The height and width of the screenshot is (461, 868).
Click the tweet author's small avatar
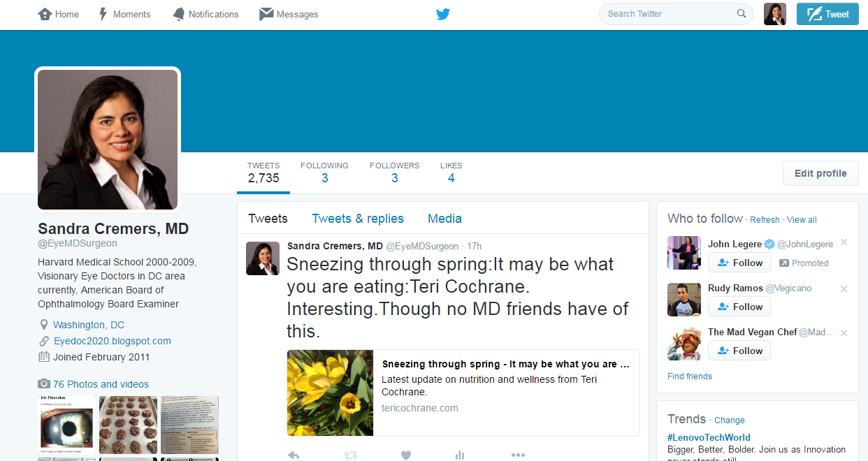(263, 258)
